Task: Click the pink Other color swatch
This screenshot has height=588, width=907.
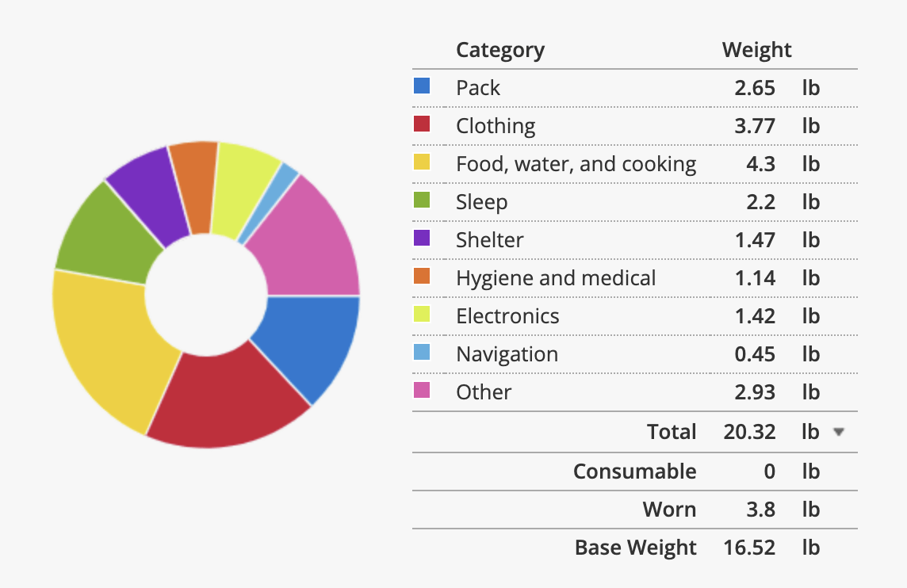Action: point(422,390)
